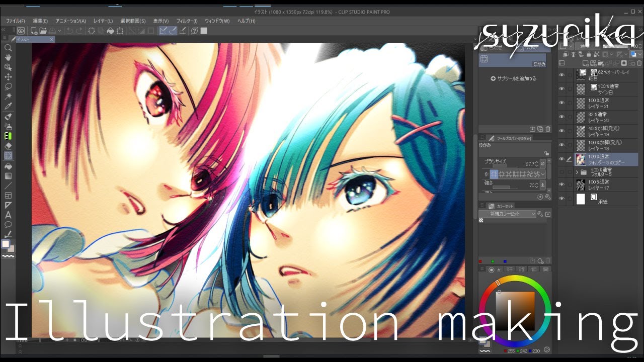The image size is (644, 362).
Task: Expand the フォルダー 5 folder
Action: 577,172
